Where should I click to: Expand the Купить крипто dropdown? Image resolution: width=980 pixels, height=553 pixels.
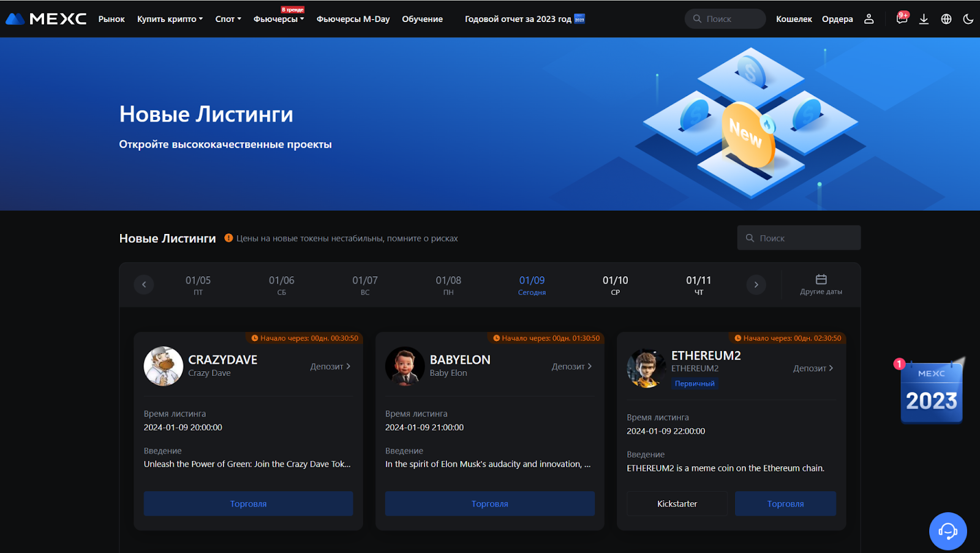tap(170, 19)
